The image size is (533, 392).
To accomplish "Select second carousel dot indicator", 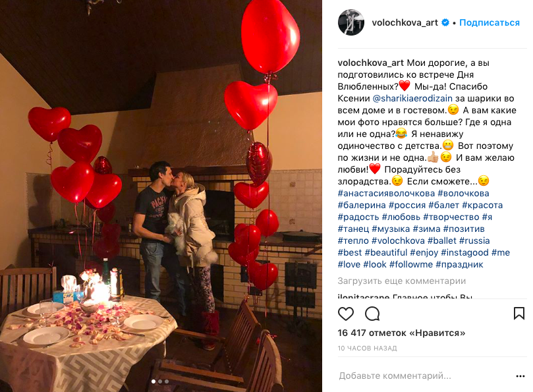I will coord(160,381).
